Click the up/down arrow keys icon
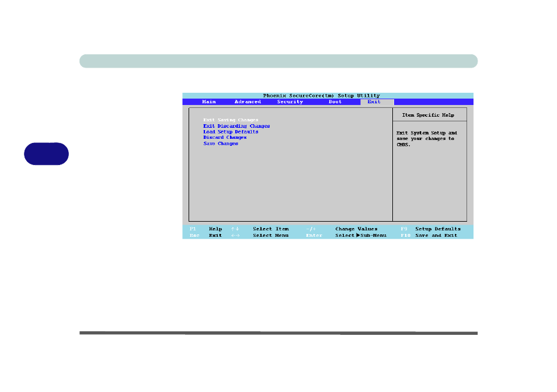Screen dimensions: 557x392 pos(235,229)
